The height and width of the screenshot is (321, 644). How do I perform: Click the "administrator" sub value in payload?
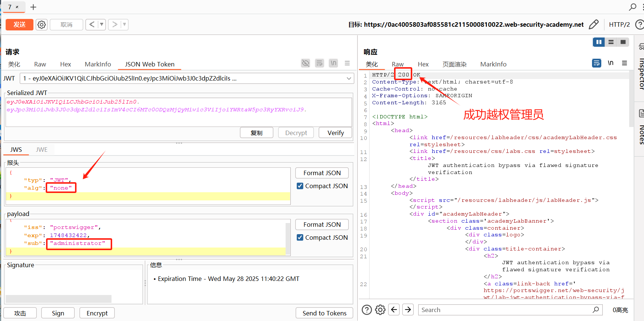coord(78,243)
